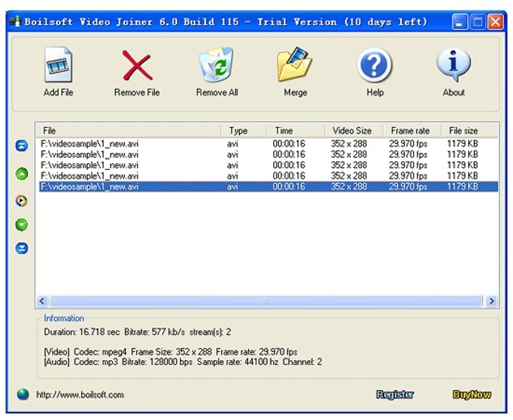This screenshot has height=420, width=513.
Task: Start joining with the Merge folder icon
Action: click(295, 64)
